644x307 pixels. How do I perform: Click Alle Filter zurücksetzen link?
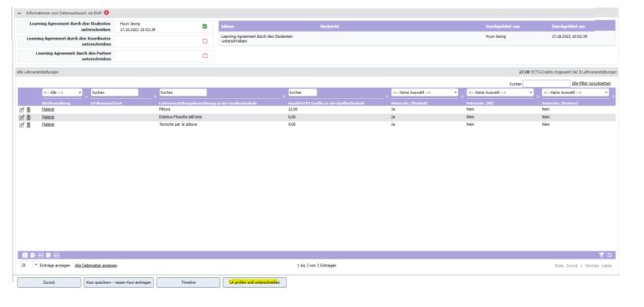pyautogui.click(x=591, y=83)
